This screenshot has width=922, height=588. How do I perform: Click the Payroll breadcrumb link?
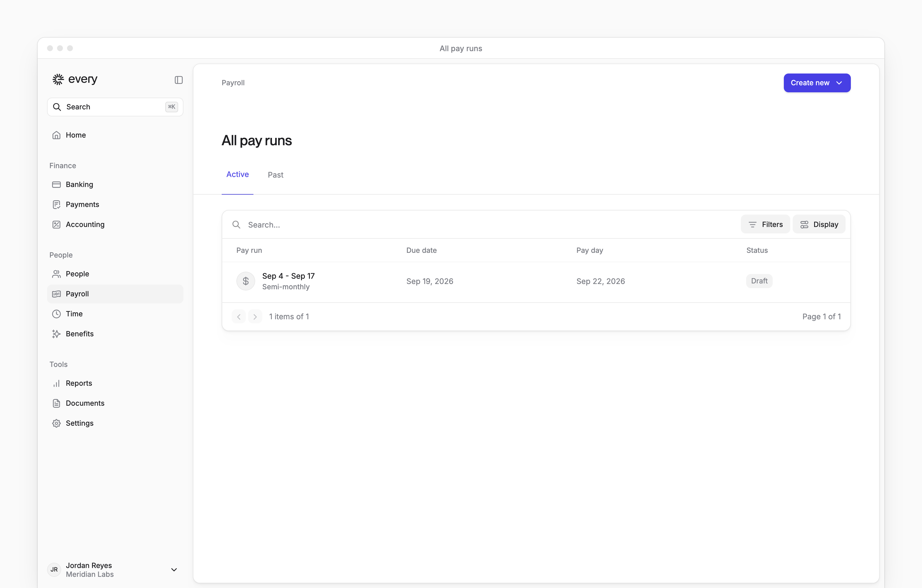tap(233, 83)
